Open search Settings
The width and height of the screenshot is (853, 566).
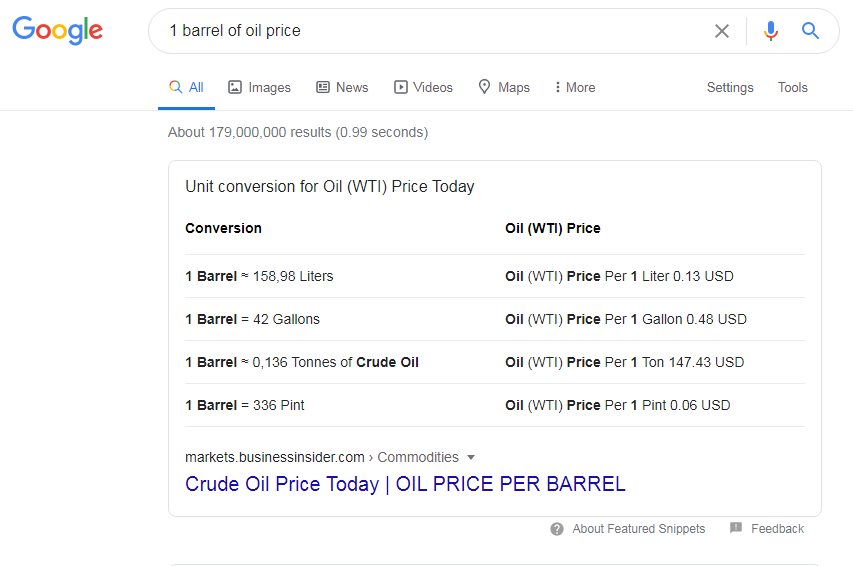[730, 87]
